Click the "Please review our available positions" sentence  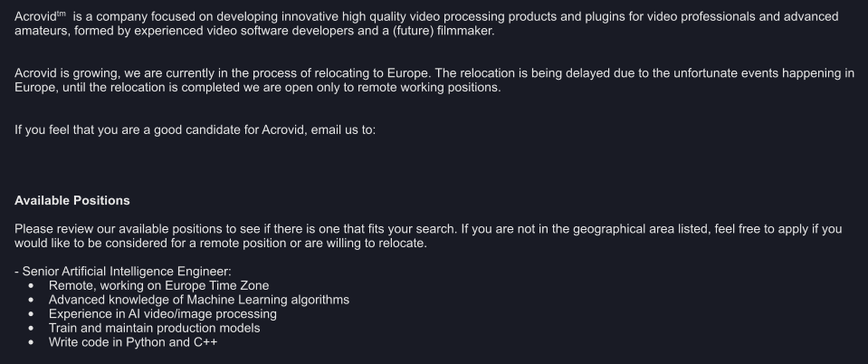pos(236,229)
